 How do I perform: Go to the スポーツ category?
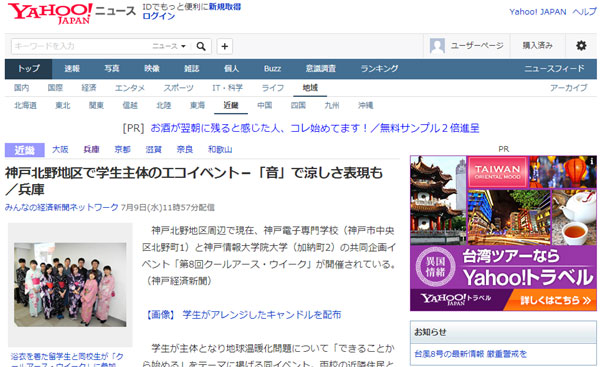click(x=179, y=88)
